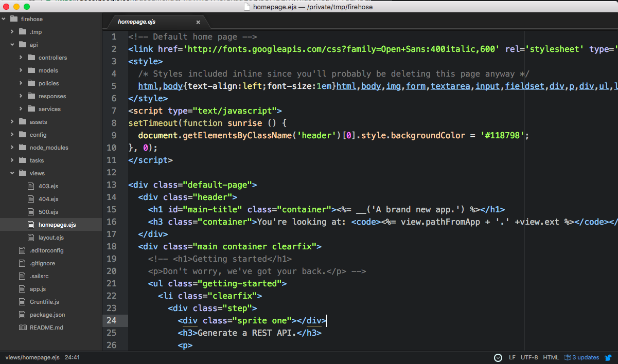This screenshot has height=364, width=618.
Task: Click the 403.ejs file icon
Action: [x=31, y=186]
